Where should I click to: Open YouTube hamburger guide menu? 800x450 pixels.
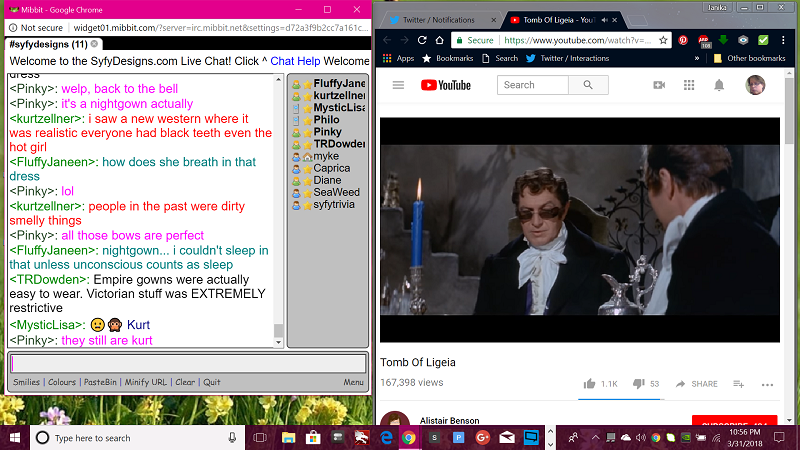click(x=398, y=85)
